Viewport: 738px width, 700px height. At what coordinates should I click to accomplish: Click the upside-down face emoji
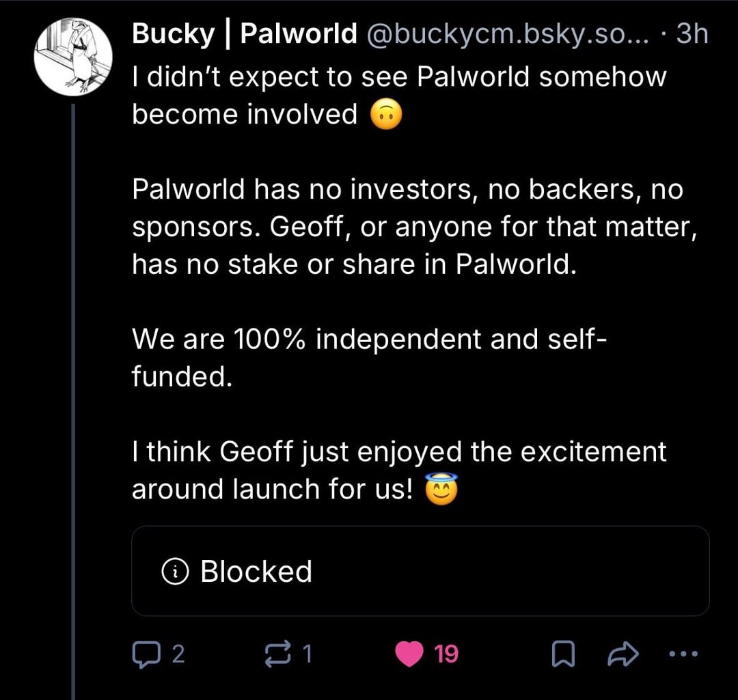(x=386, y=116)
